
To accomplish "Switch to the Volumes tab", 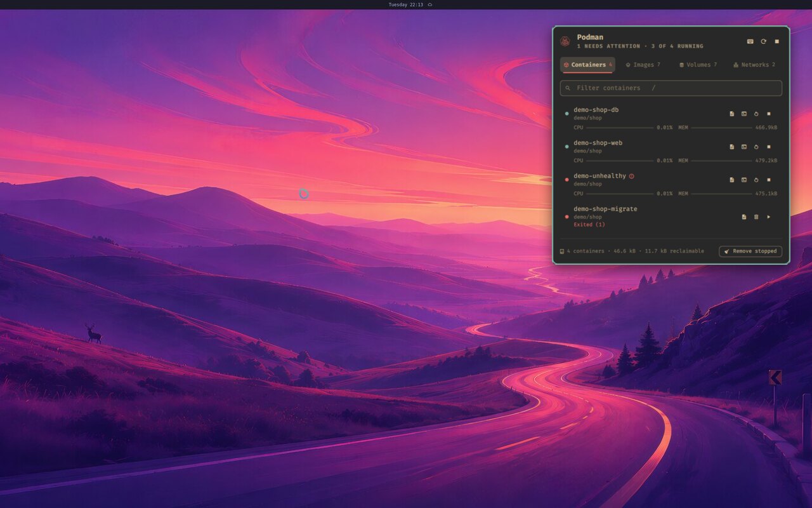I will 698,65.
